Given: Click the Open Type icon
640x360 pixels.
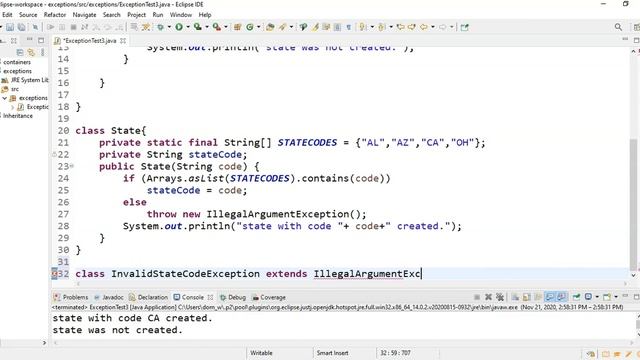Looking at the screenshot, I should [270, 27].
